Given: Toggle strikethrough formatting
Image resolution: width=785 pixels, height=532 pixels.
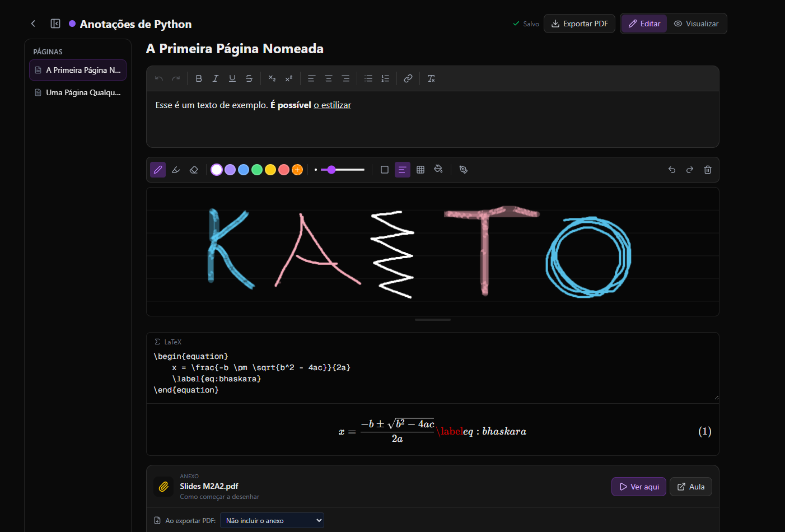Looking at the screenshot, I should tap(249, 78).
